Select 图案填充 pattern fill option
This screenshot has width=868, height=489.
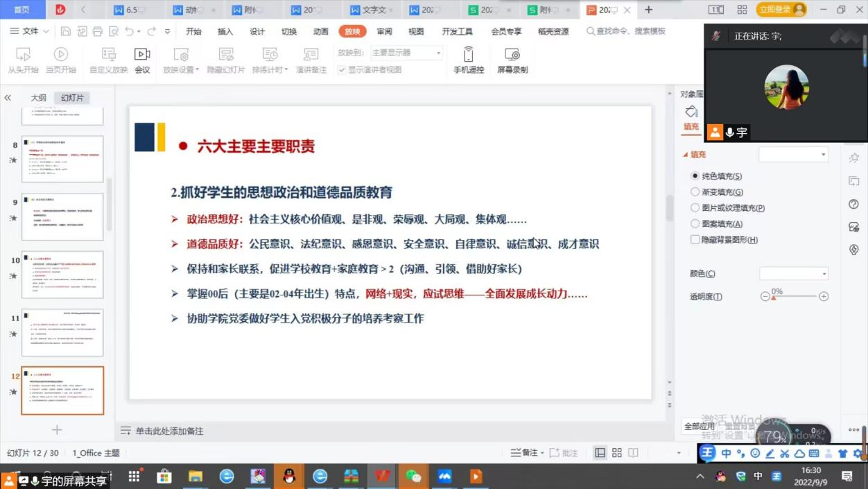tap(695, 224)
